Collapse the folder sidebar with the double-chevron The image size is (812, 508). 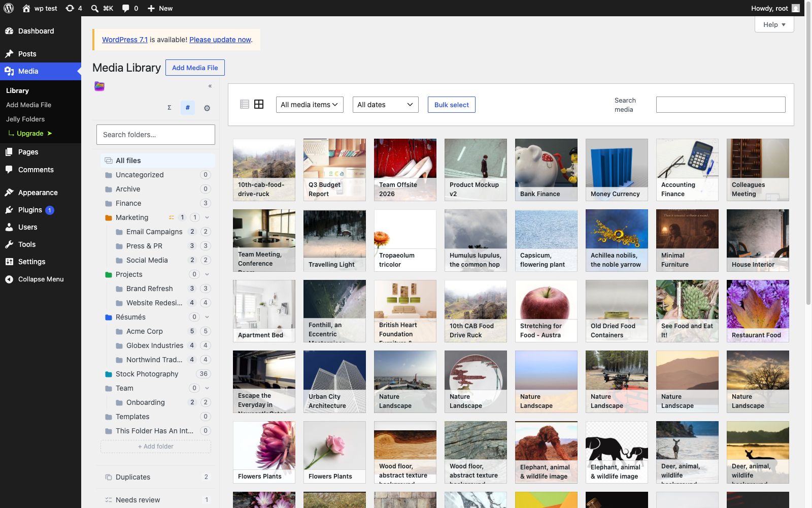(210, 86)
